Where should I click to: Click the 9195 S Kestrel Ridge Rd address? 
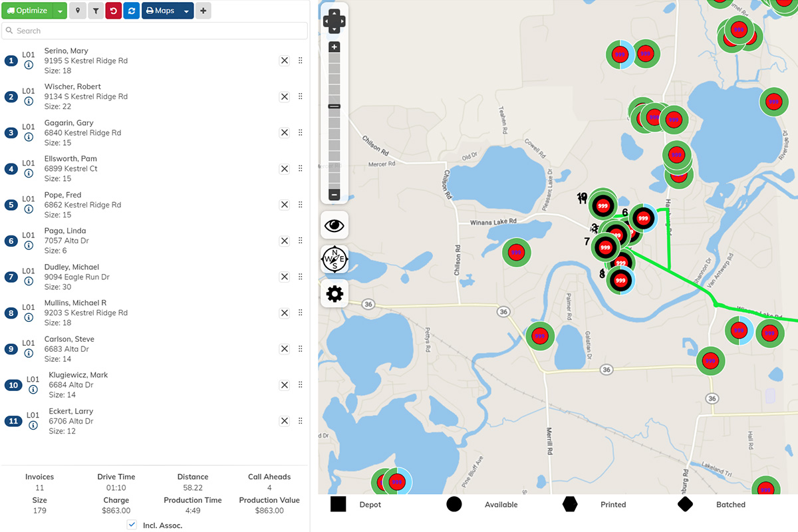[x=86, y=61]
